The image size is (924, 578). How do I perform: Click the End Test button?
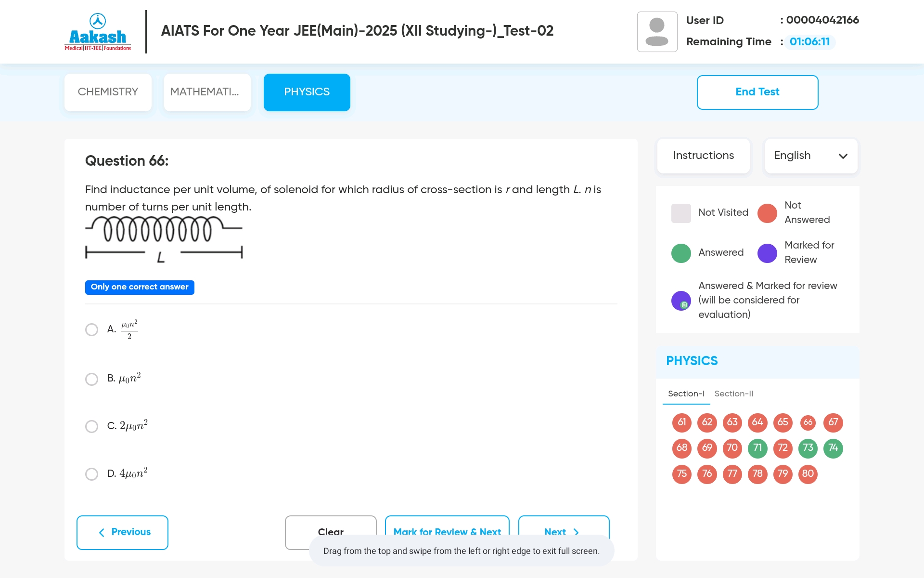point(757,92)
